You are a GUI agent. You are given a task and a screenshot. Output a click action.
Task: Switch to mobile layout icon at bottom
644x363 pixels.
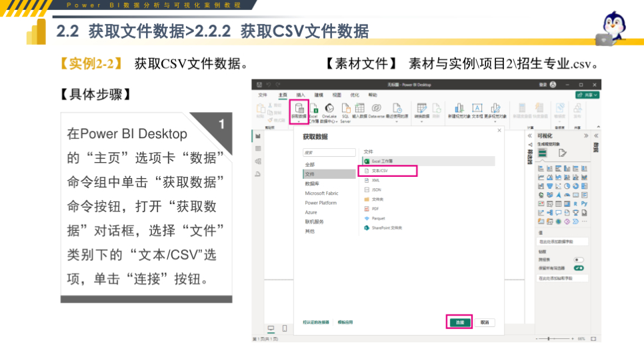285,328
